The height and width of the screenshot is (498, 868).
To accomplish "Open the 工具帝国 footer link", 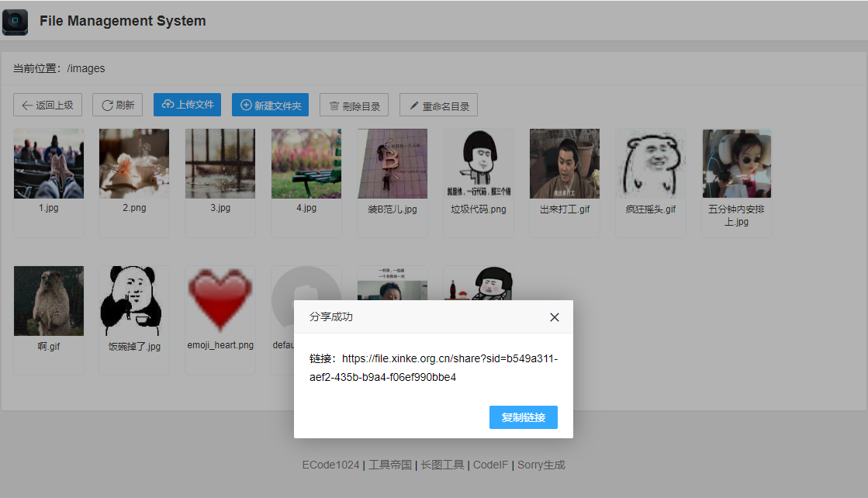I will [390, 465].
